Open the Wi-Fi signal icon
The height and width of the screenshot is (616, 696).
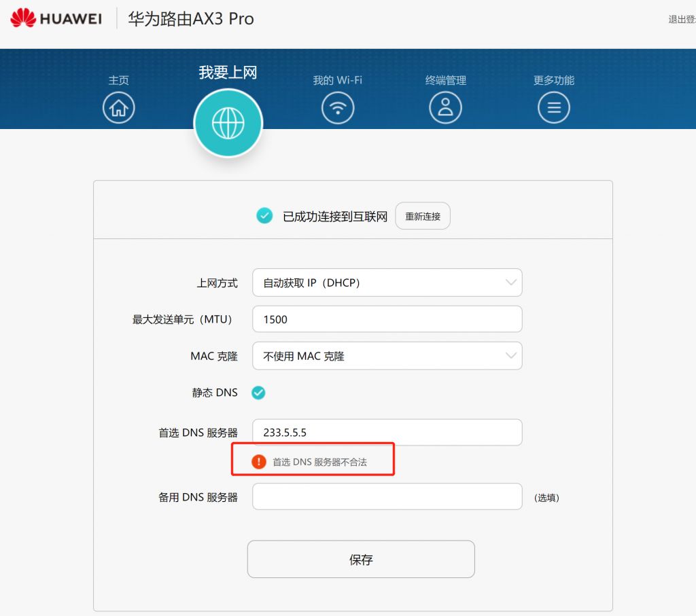(x=338, y=108)
